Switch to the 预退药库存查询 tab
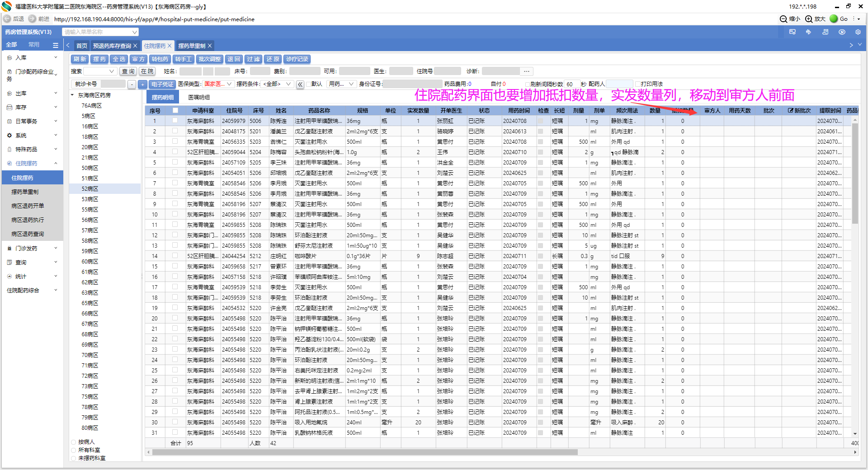The image size is (868, 470). (x=112, y=46)
